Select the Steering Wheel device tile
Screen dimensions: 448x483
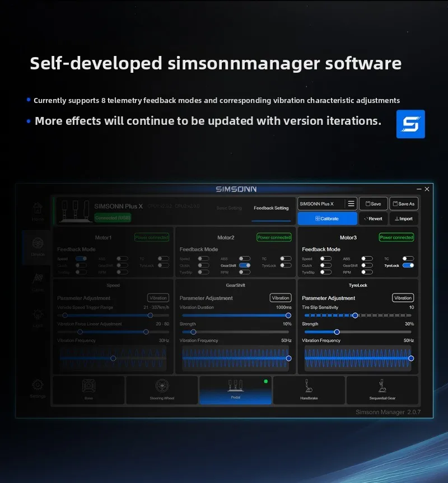pos(162,390)
